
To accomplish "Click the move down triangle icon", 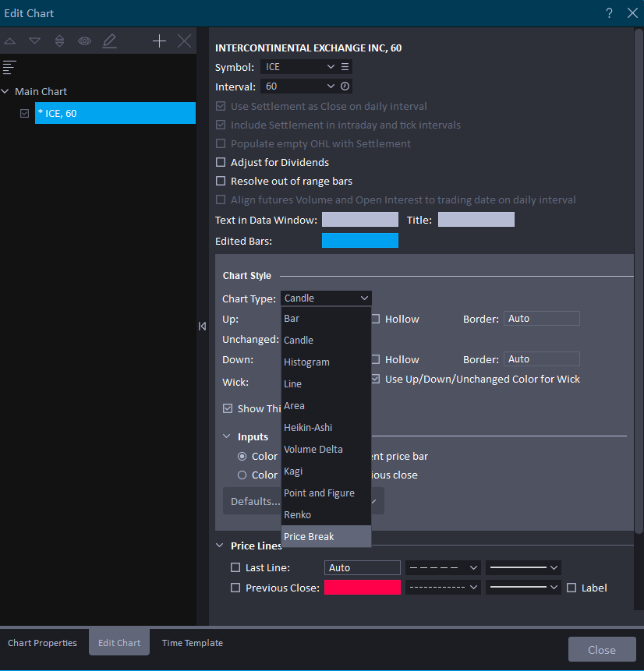I will coord(34,41).
